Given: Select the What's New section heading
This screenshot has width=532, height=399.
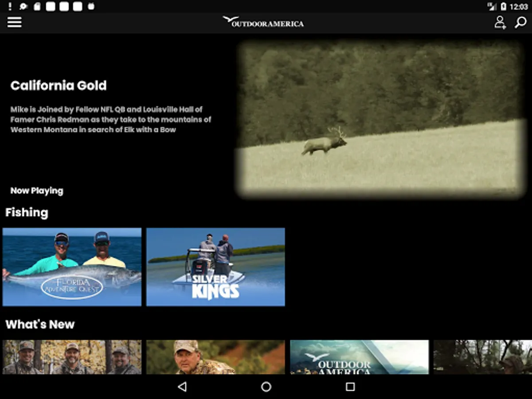Looking at the screenshot, I should click(x=40, y=324).
